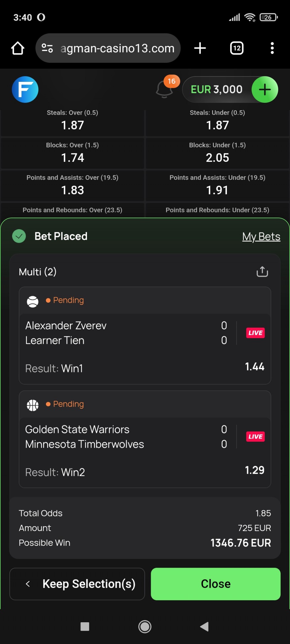290x644 pixels.
Task: Tap the Keep Selection(s) button
Action: [x=77, y=584]
